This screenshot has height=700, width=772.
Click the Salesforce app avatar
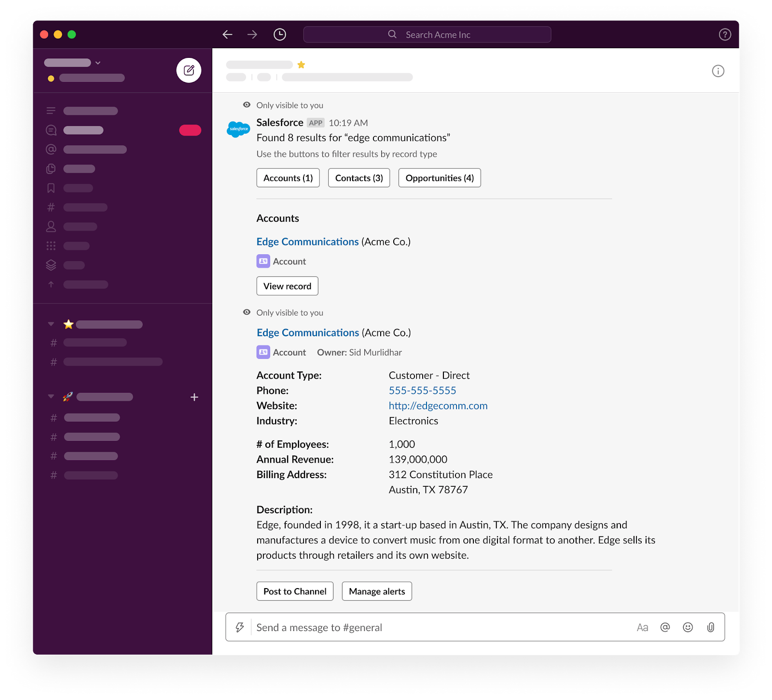coord(238,129)
